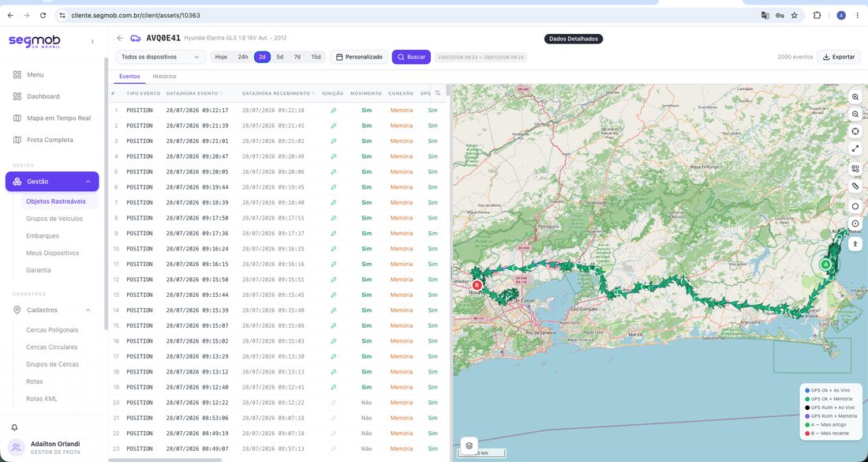The width and height of the screenshot is (868, 462).
Task: Select the polygon fence drawing tool
Action: [855, 206]
